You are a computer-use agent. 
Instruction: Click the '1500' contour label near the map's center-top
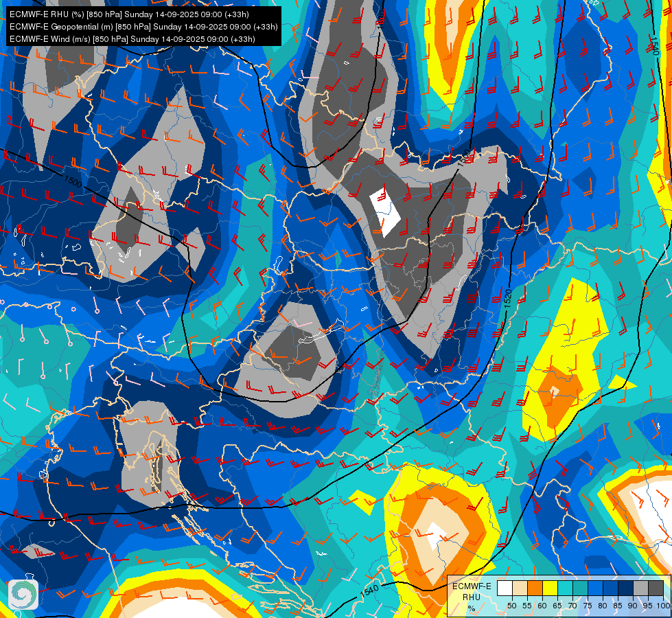click(x=464, y=158)
